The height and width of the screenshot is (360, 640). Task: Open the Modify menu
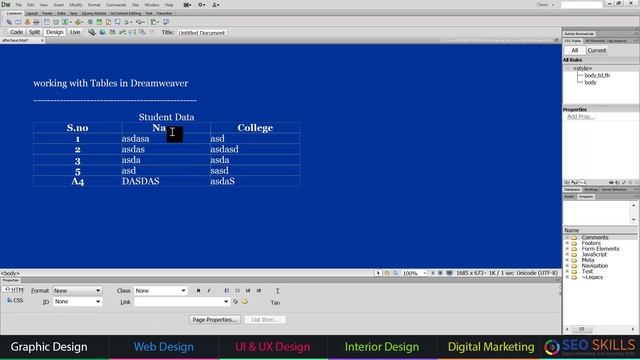pos(76,5)
